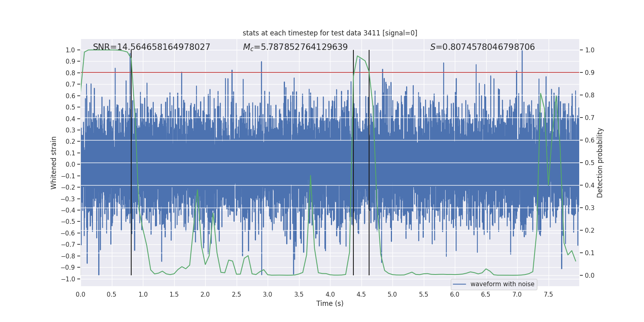Viewport: 644px width, 322px height.
Task: Click the 0.5 tick on the time axis
Action: pyautogui.click(x=111, y=294)
